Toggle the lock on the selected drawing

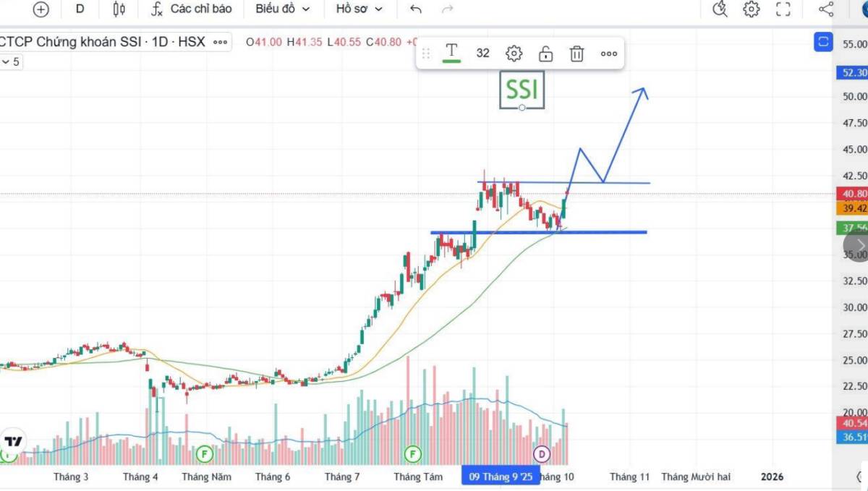(x=545, y=54)
